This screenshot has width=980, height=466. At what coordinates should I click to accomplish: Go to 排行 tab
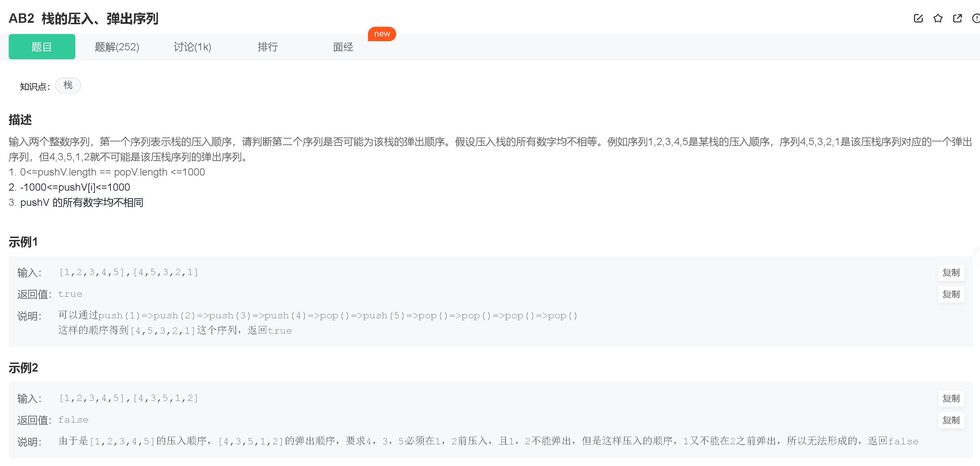[267, 47]
